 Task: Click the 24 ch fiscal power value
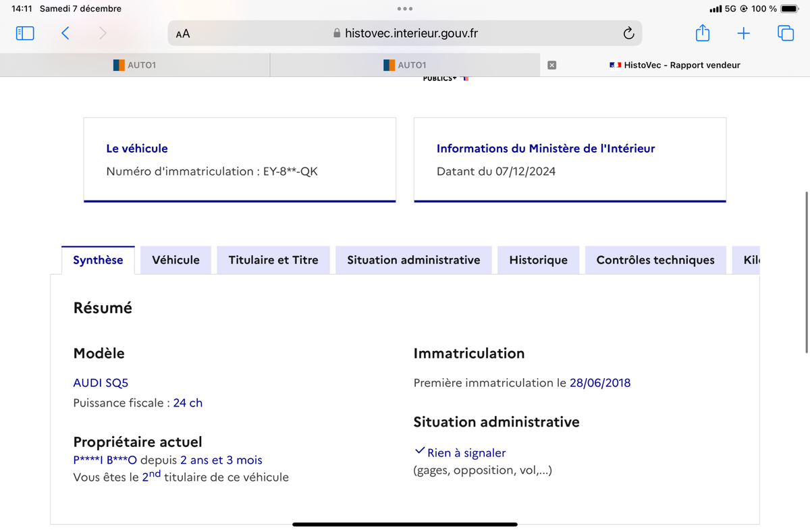pos(188,403)
